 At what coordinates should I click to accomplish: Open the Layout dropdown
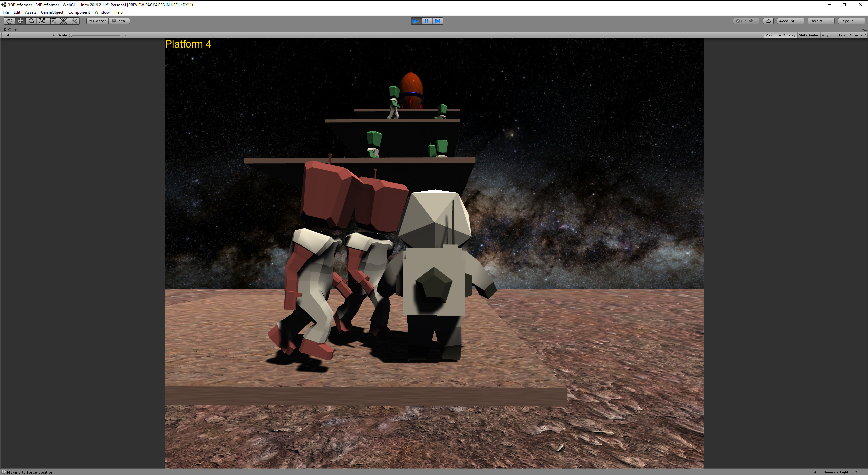(851, 21)
